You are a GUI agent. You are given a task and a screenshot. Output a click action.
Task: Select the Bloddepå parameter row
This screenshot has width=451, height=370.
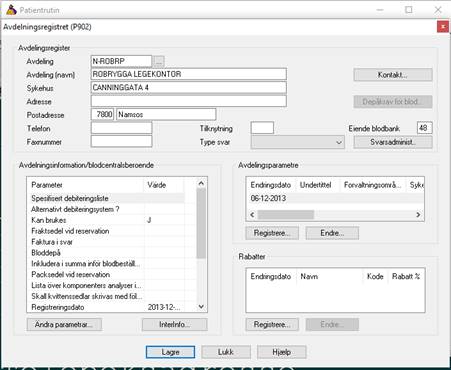107,253
